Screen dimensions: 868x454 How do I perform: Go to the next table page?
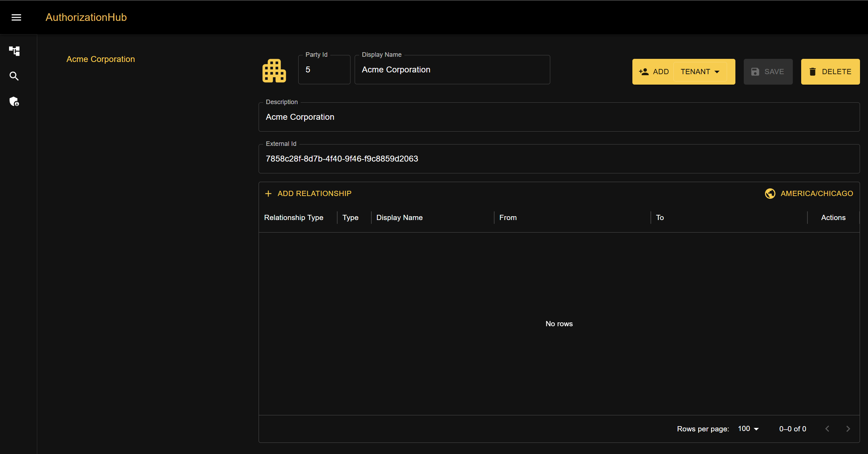[x=848, y=429]
